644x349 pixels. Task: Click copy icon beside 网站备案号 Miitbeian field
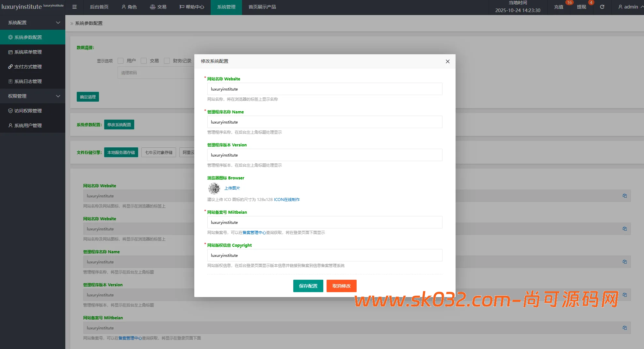coord(624,328)
